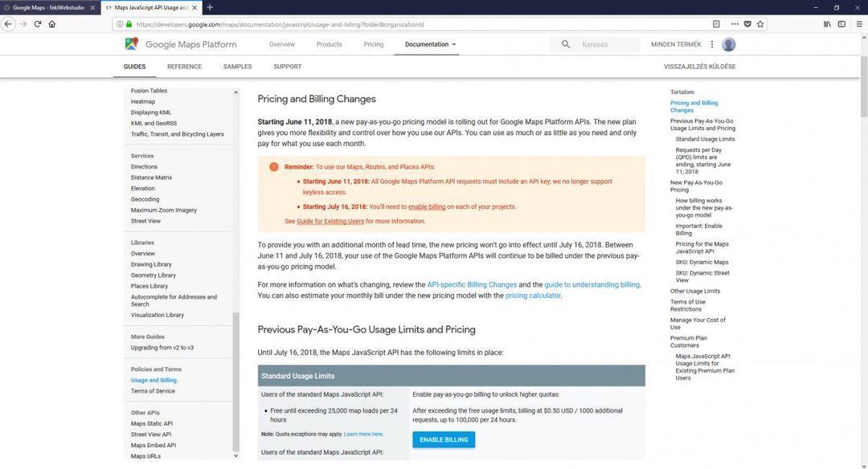Open guide to understanding billing link
This screenshot has height=469, width=868.
coord(592,285)
